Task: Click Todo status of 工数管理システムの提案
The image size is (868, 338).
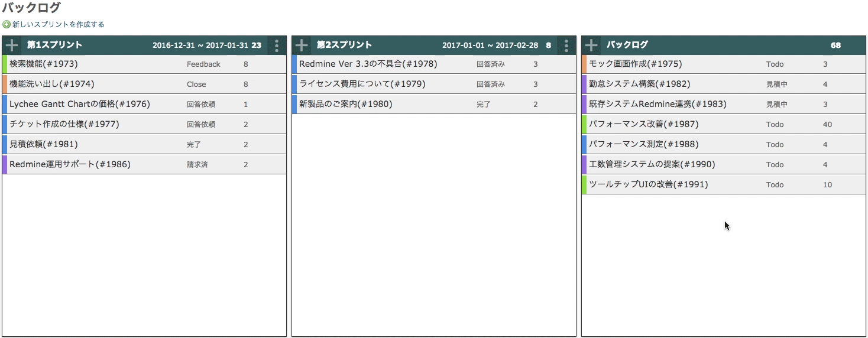Action: click(x=775, y=165)
